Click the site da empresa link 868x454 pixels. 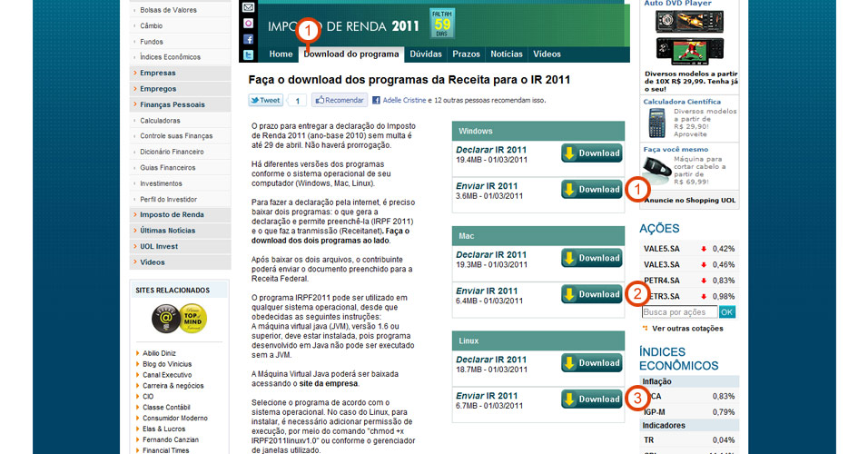click(329, 384)
